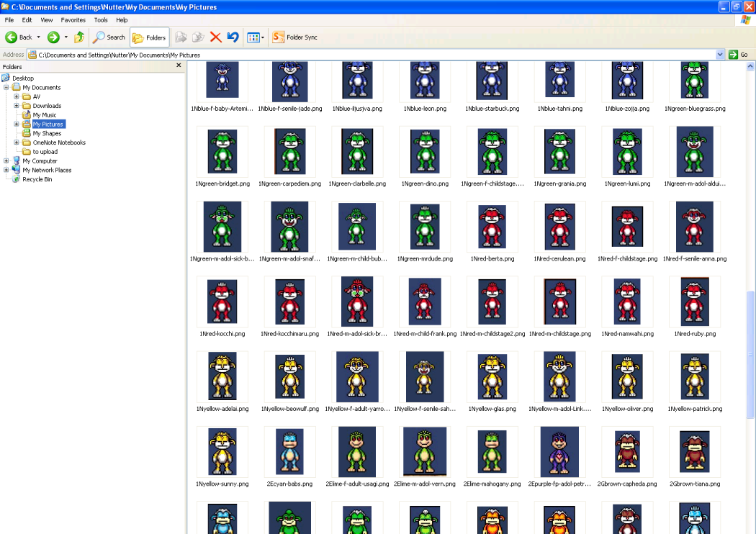Open the Views dropdown in toolbar
Viewport: 756px width, 534px height.
tap(256, 37)
